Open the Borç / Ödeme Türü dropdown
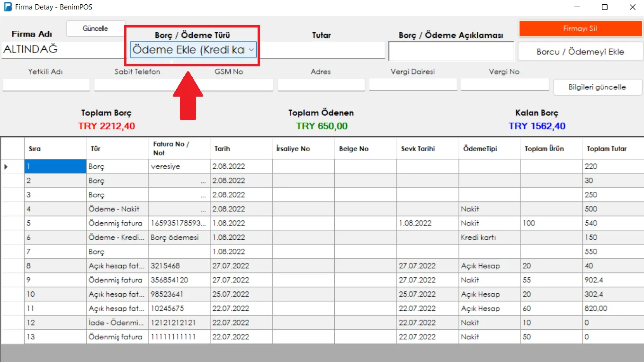Screen dimensions: 644x362 click(193, 49)
